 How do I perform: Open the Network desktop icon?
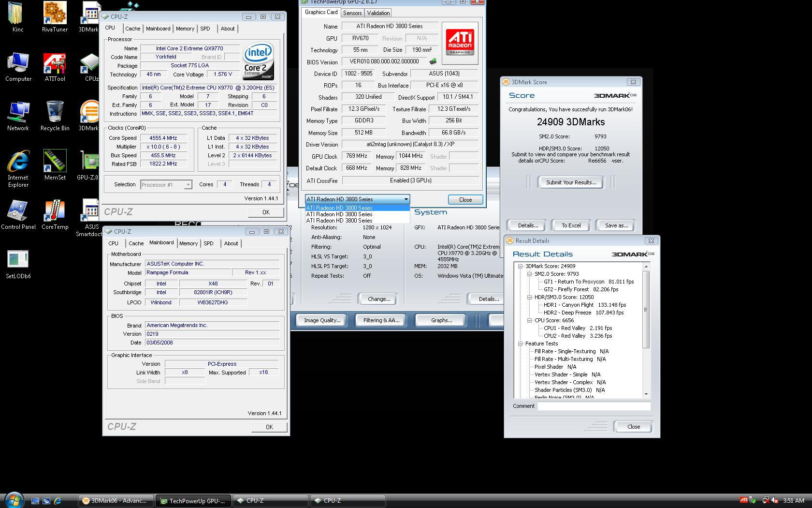click(x=18, y=116)
